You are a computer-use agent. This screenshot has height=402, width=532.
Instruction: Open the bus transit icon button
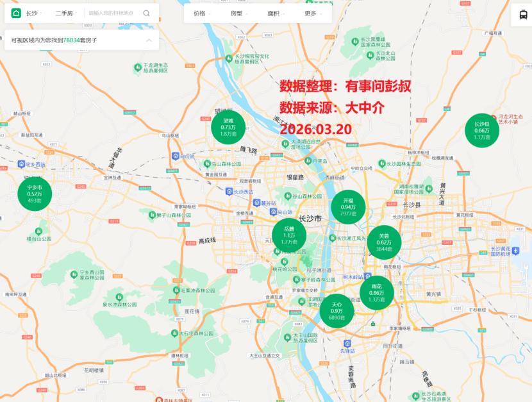point(522,16)
